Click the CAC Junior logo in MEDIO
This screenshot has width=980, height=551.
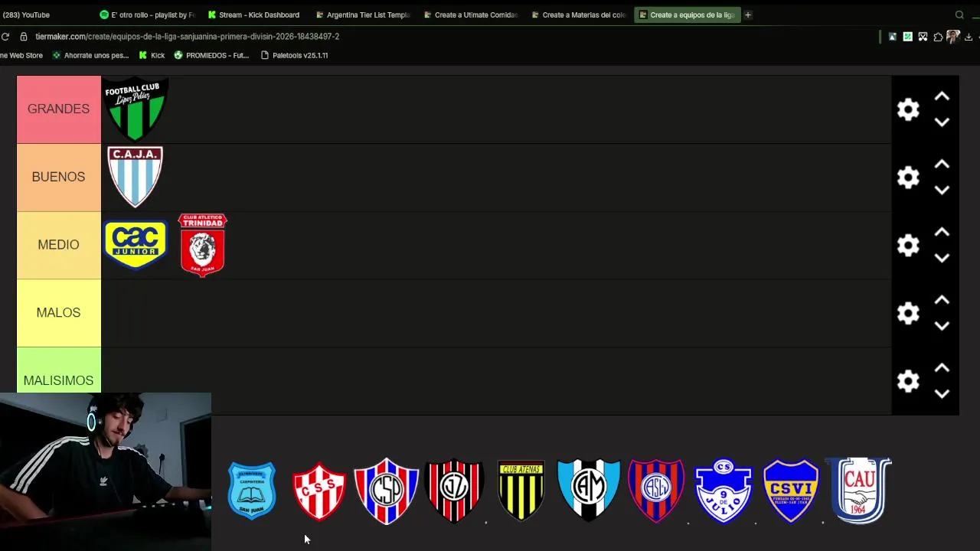[x=136, y=245]
